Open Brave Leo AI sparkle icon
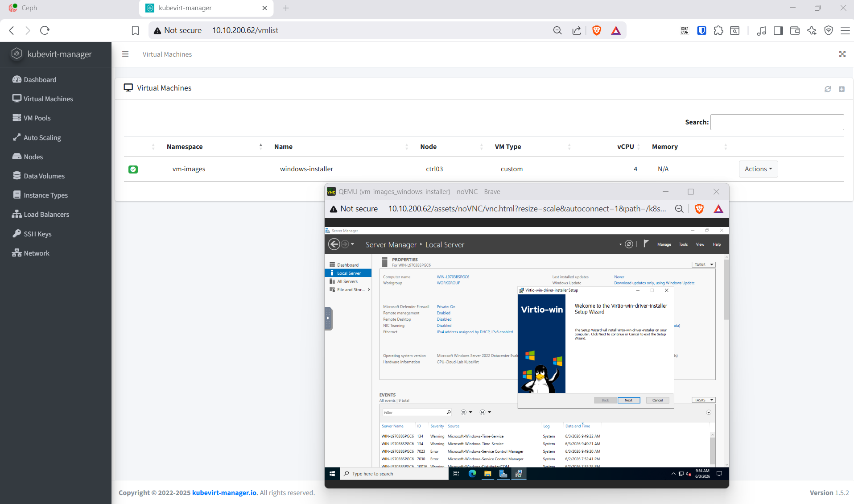Screen dimensions: 854x504 tap(812, 30)
